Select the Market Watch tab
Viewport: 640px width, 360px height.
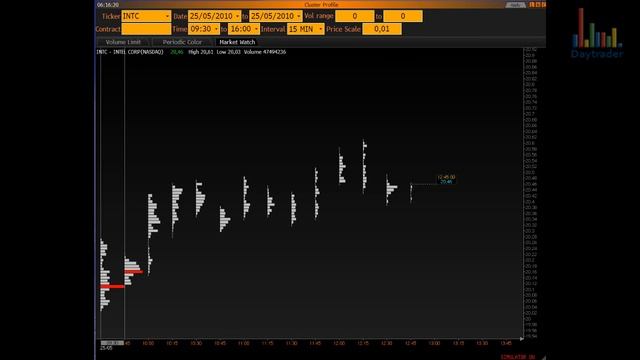point(237,42)
